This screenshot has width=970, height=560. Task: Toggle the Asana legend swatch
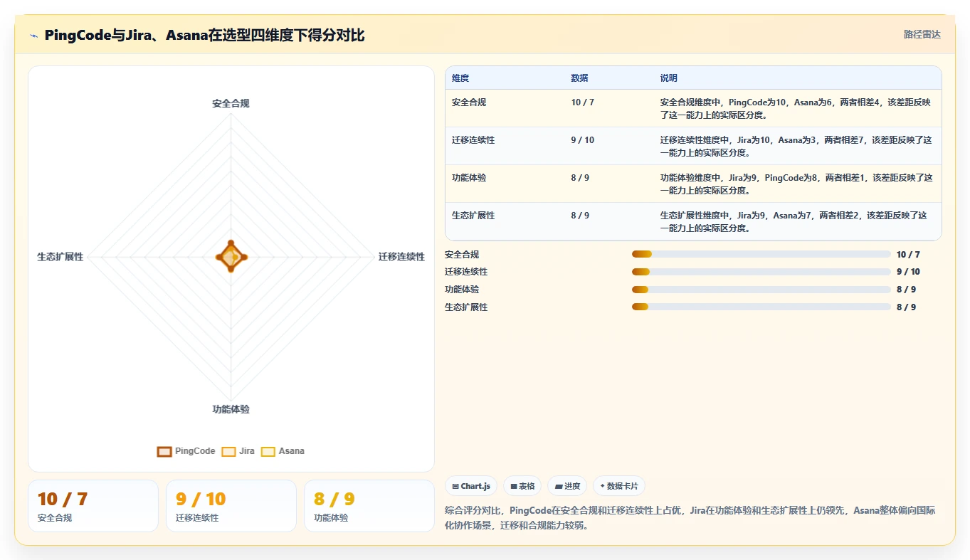pyautogui.click(x=268, y=451)
